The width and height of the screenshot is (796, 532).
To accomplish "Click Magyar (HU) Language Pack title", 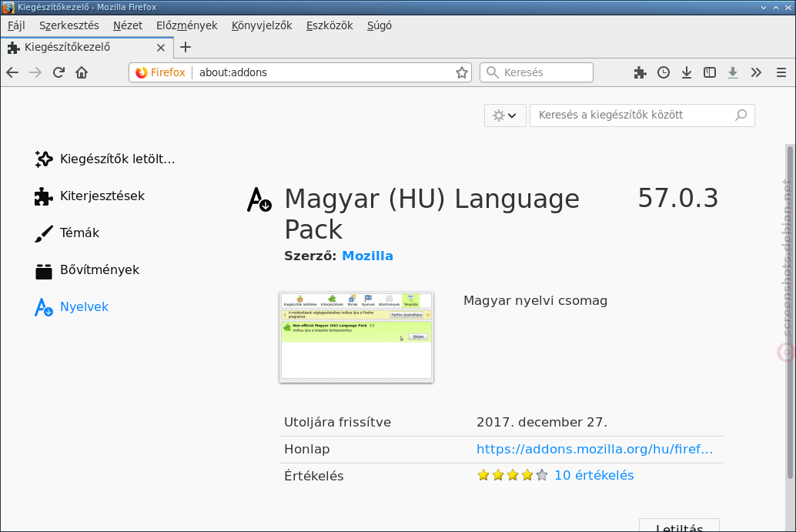I will [432, 214].
